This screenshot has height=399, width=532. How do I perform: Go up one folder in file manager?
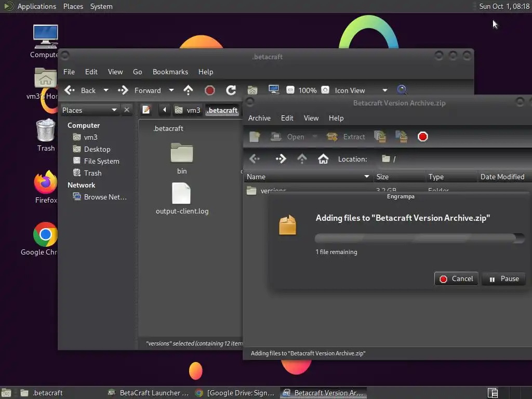click(188, 90)
